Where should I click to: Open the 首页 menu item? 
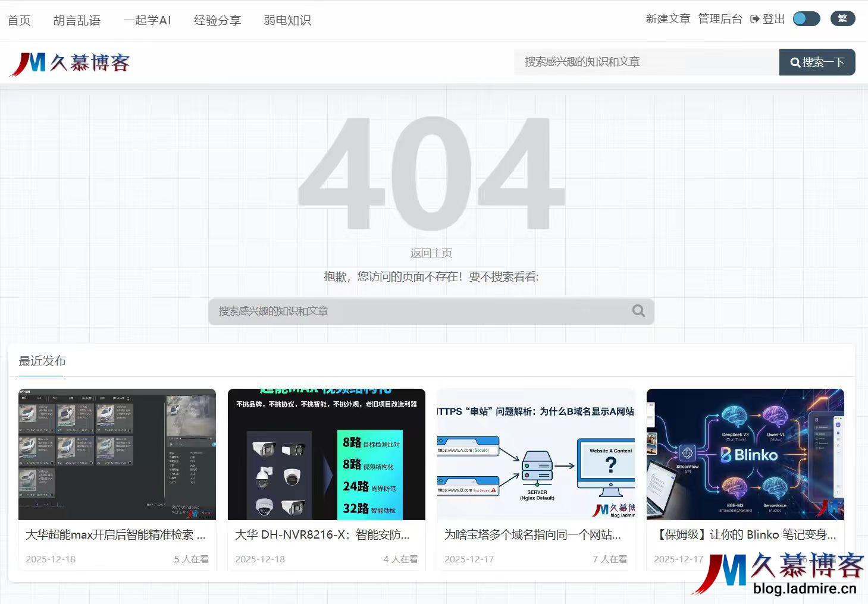coord(18,20)
